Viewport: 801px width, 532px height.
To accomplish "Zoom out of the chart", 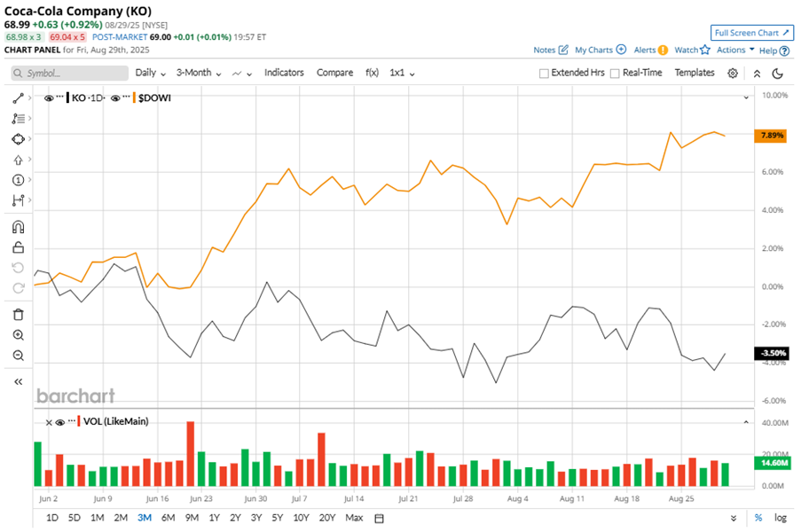I will tap(19, 356).
